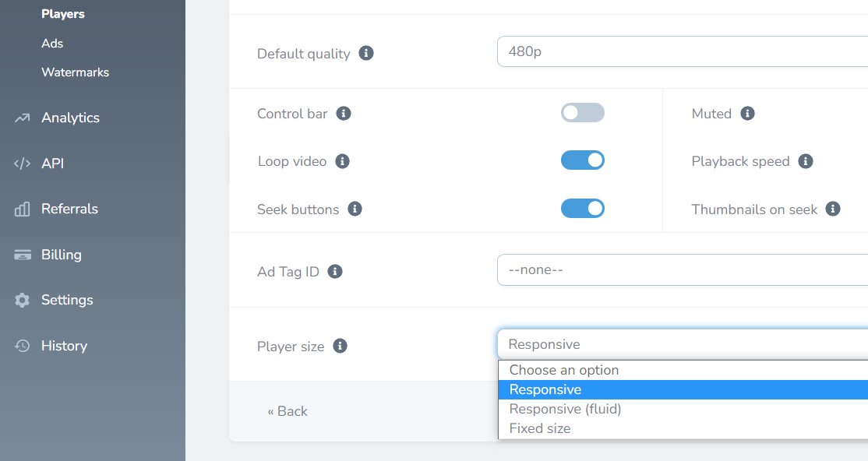Viewport: 868px width, 461px height.
Task: Click the info icon beside Thumbnails on seek
Action: [x=833, y=209]
